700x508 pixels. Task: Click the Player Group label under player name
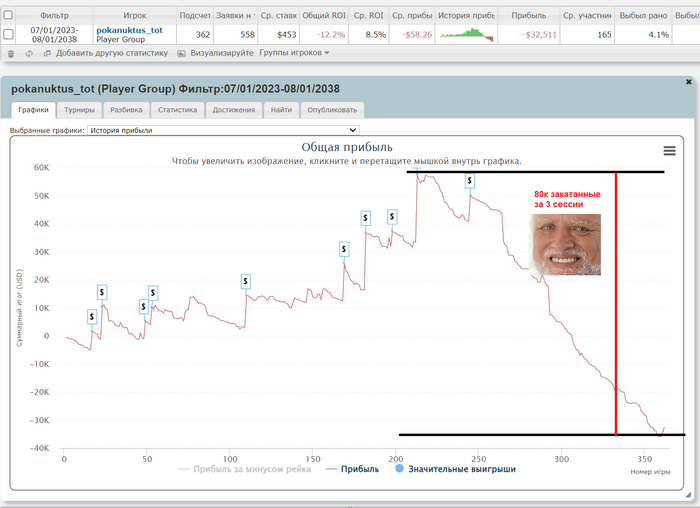[x=121, y=40]
